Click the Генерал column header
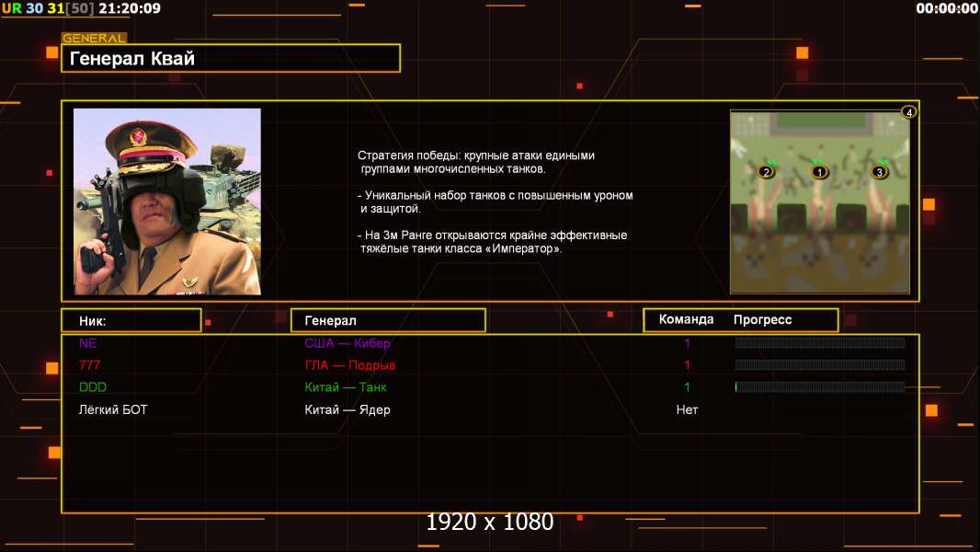Viewport: 980px width, 552px height. tap(388, 321)
